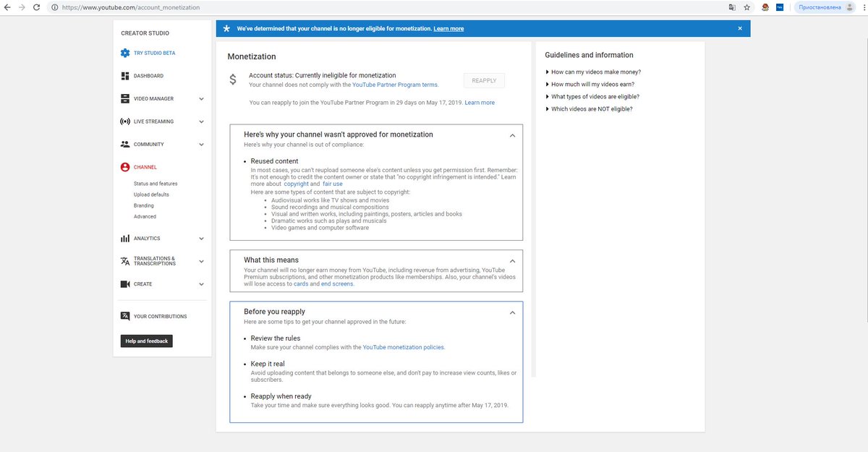Viewport: 868px width, 452px height.
Task: Click the translate page icon
Action: point(732,7)
